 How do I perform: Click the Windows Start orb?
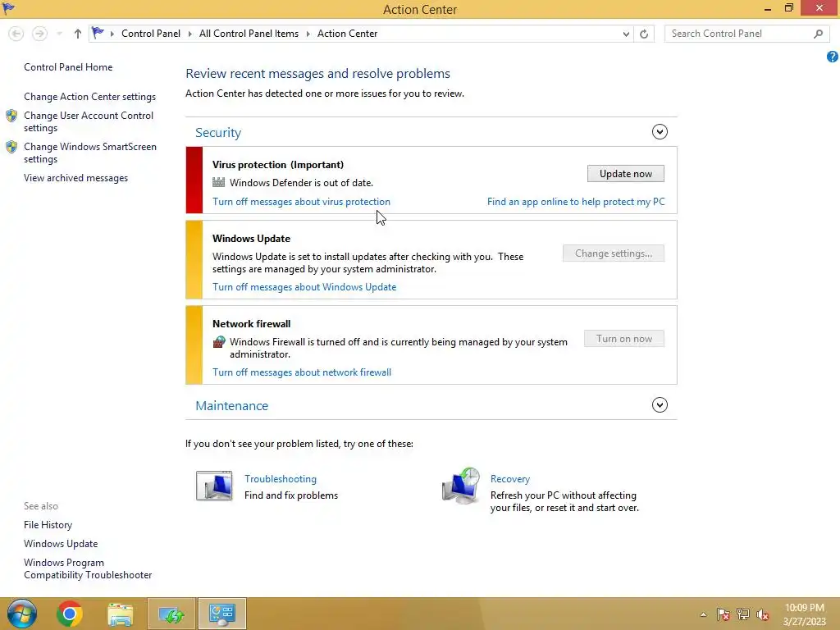pyautogui.click(x=22, y=614)
